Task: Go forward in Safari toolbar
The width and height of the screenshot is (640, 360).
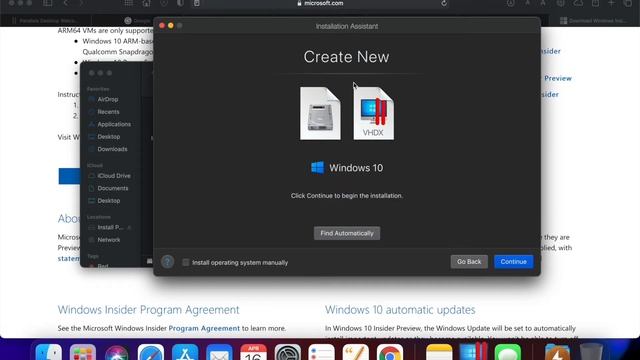Action: tap(81, 3)
